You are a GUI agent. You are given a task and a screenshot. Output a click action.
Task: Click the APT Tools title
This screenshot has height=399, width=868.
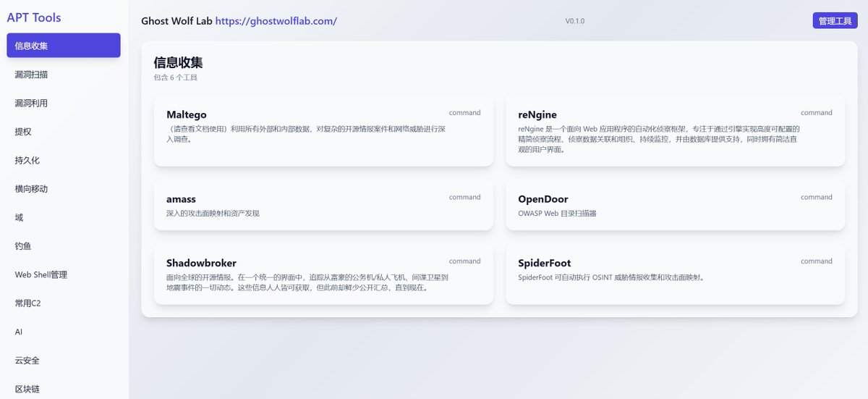point(34,17)
